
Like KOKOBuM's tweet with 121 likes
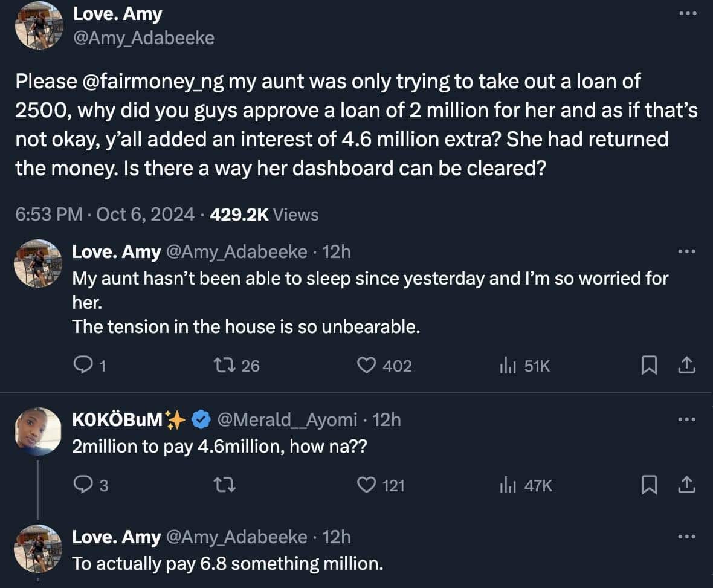point(364,485)
